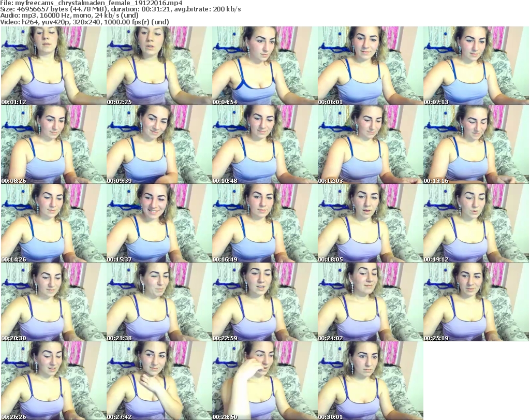Image resolution: width=530 pixels, height=420 pixels.
Task: Select the thumbnail stamped 00:01:12
Action: (53, 66)
